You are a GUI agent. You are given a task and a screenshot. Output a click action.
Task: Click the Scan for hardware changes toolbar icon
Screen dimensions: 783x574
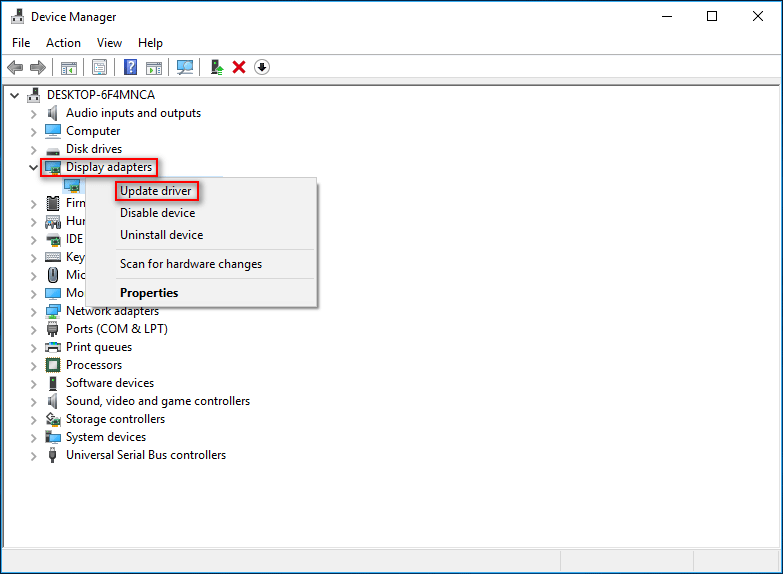coord(185,67)
